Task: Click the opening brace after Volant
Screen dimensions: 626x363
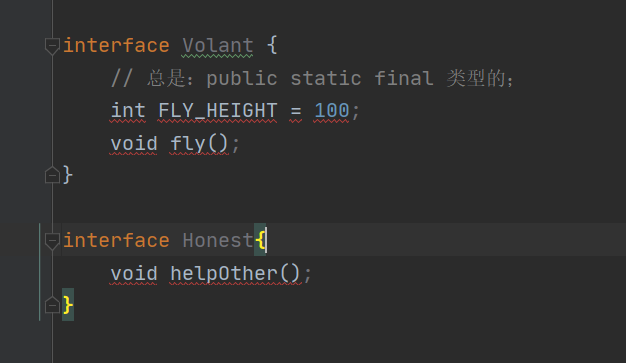Action: (x=272, y=45)
